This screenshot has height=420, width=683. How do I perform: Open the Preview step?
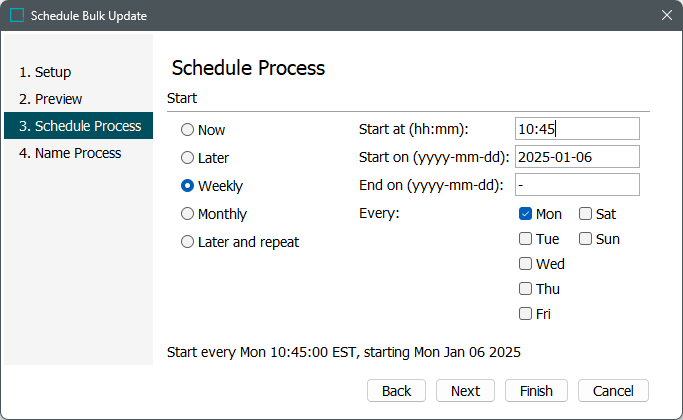(x=50, y=99)
